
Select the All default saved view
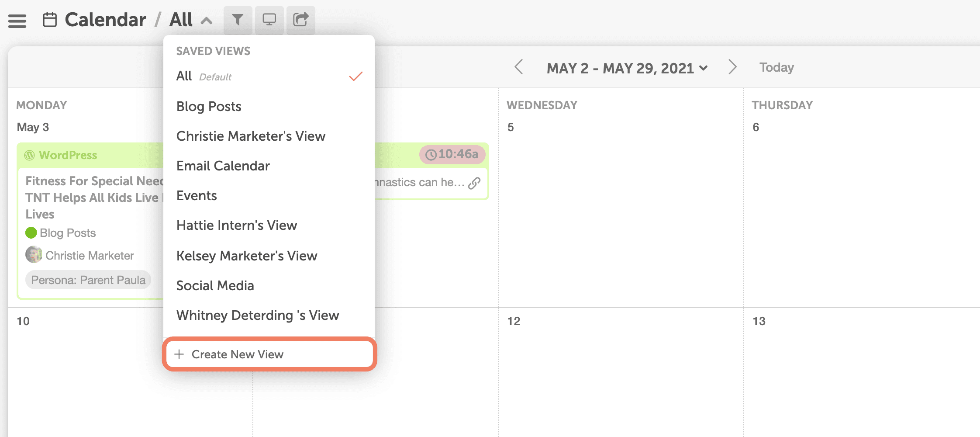pyautogui.click(x=269, y=76)
